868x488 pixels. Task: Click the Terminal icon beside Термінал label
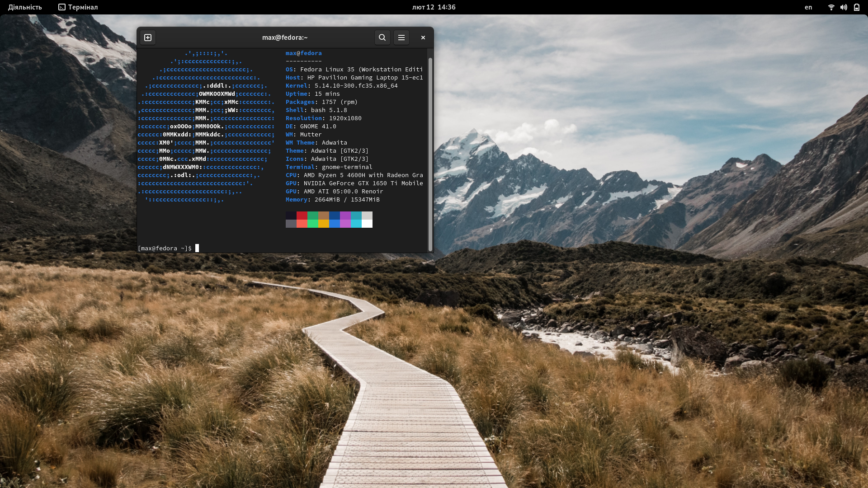(62, 7)
